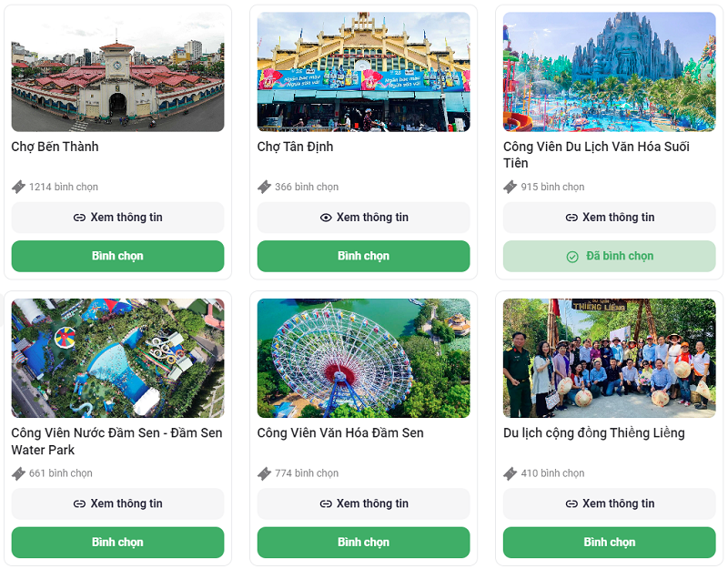
Task: Click the ticket icon beside 366 bình chọn
Action: [264, 187]
